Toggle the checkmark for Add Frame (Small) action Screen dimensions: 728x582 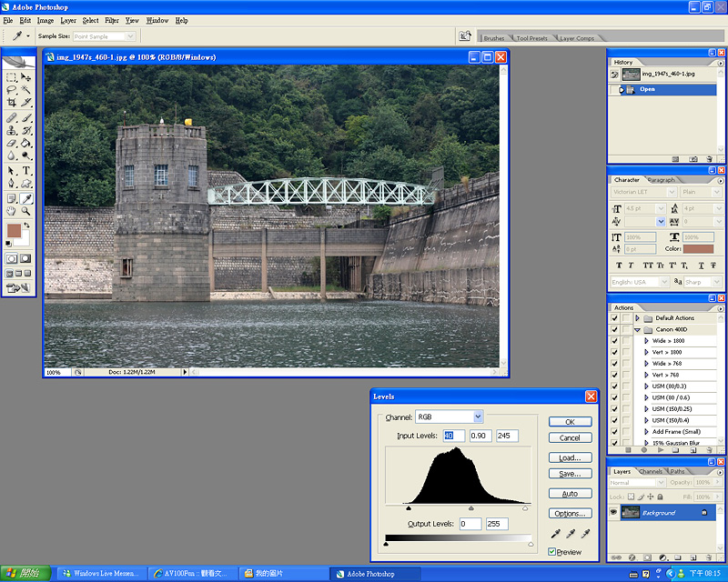pyautogui.click(x=615, y=431)
